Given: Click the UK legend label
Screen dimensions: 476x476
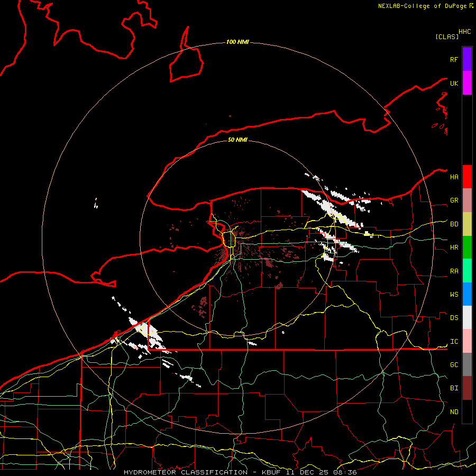Looking at the screenshot, I should pyautogui.click(x=454, y=83).
